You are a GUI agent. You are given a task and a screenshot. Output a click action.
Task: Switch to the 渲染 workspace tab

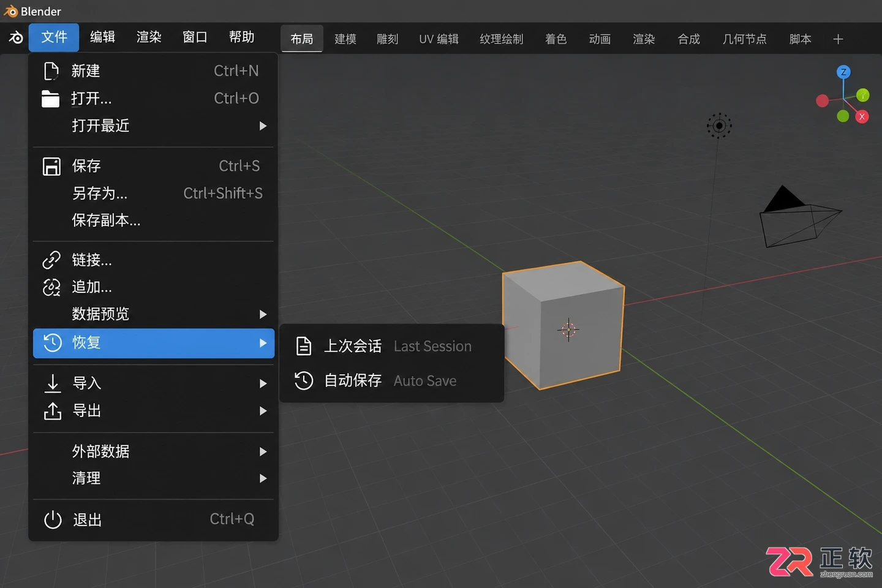click(x=644, y=39)
